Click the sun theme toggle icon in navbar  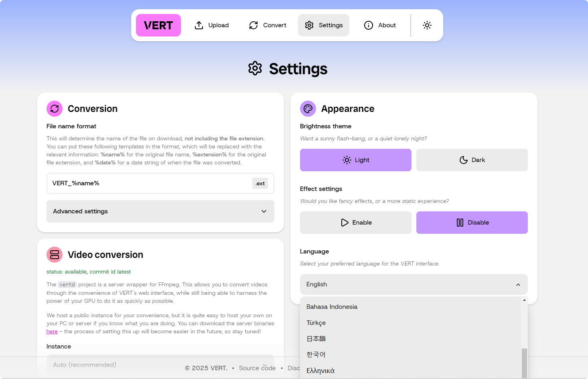click(x=427, y=25)
